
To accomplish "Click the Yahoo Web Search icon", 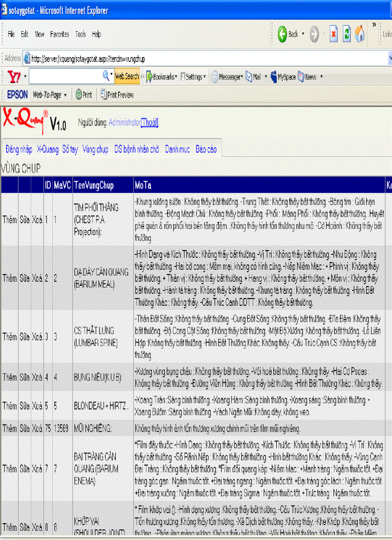I will 127,76.
